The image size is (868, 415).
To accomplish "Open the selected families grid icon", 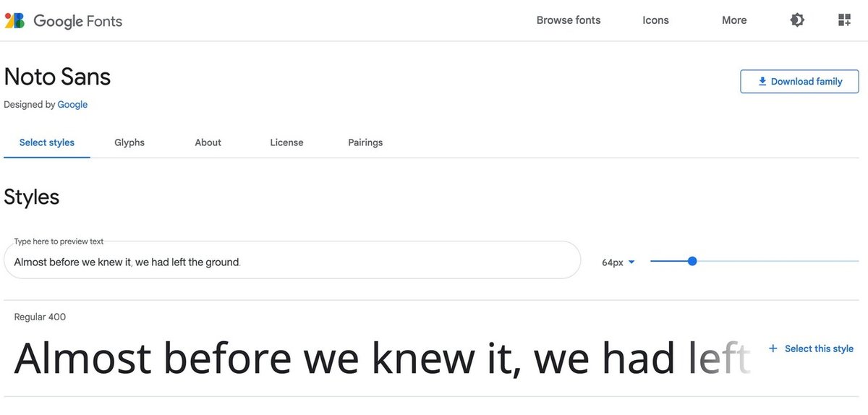I will [844, 20].
